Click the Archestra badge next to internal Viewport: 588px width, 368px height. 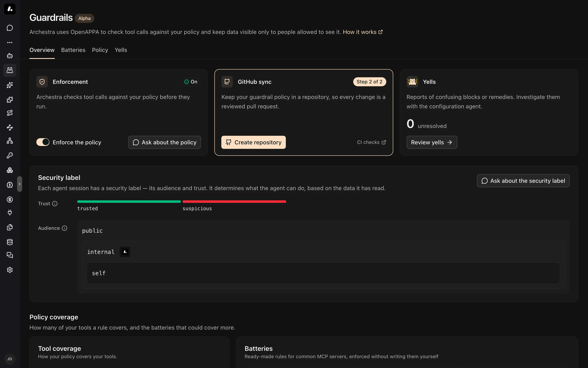tap(125, 252)
